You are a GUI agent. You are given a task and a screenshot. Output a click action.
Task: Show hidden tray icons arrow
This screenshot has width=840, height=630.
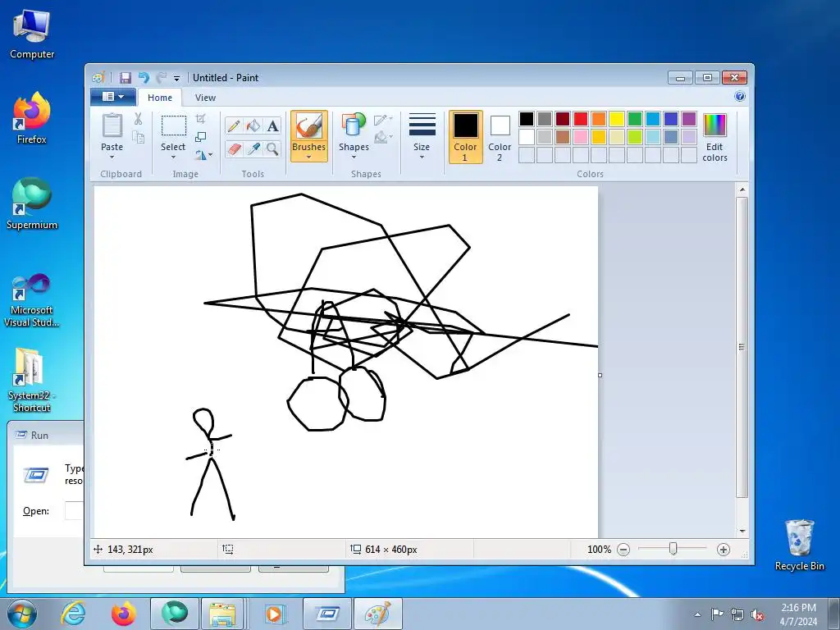coord(697,614)
